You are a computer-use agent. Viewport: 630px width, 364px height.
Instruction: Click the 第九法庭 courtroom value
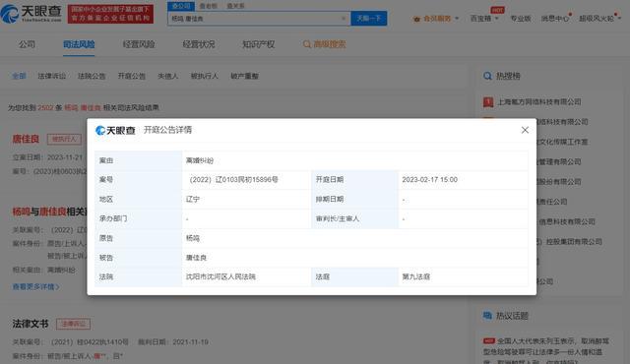point(415,276)
